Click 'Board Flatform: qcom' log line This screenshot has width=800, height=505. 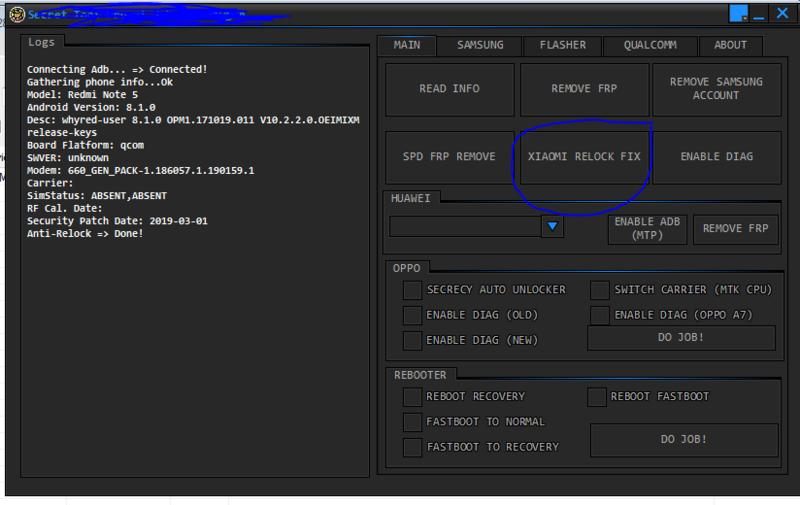tap(85, 145)
